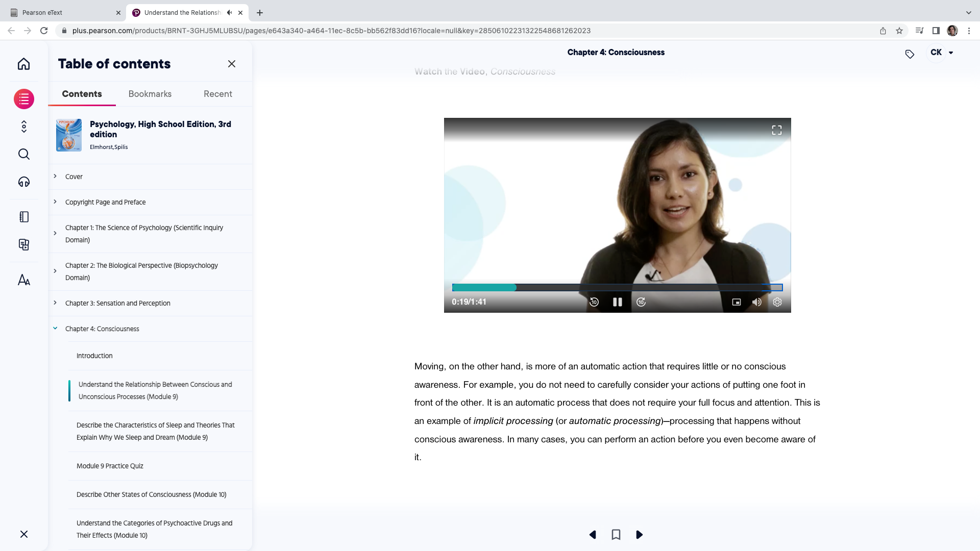
Task: Toggle browser side panel
Action: 936,31
